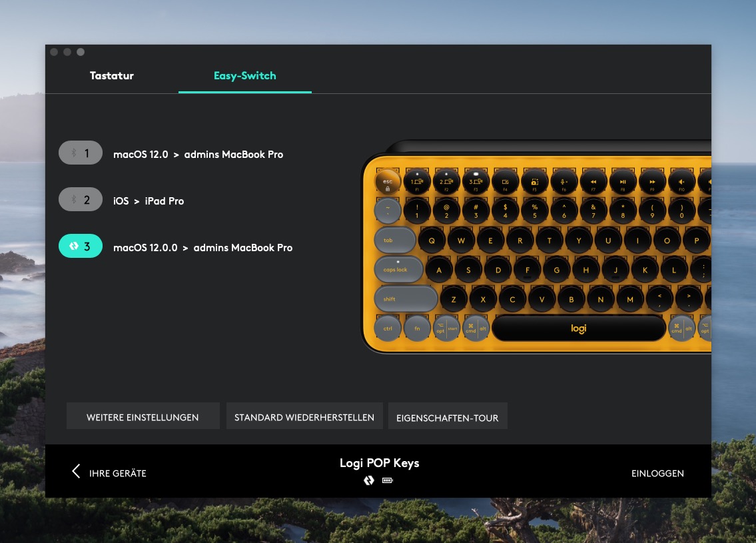Open WEITERE EINSTELLUNGEN
The image size is (756, 543).
[x=143, y=417]
